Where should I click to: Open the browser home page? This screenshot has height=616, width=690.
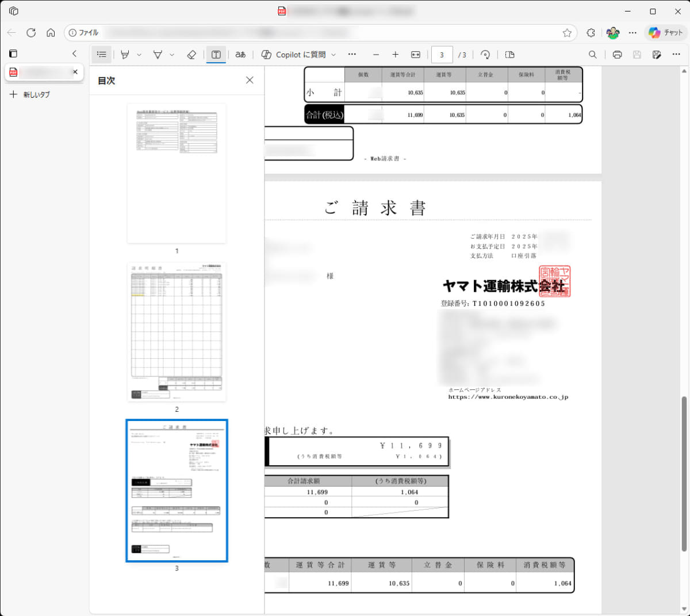51,33
